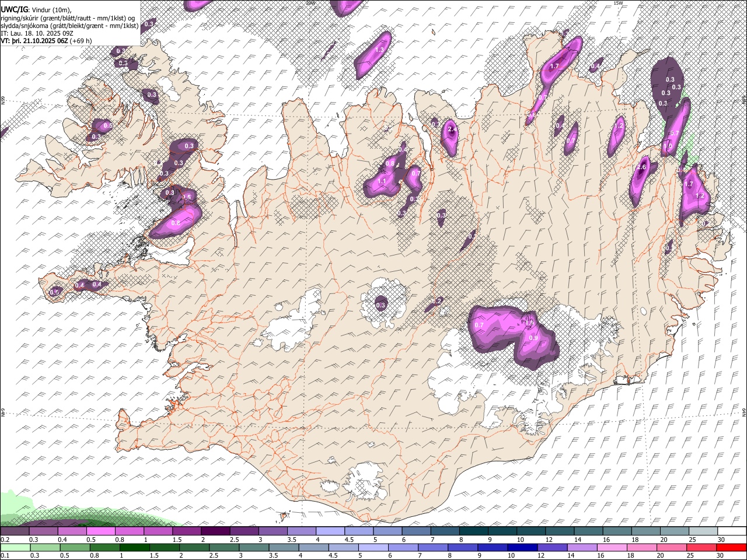This screenshot has height=560, width=747.
Task: Select the 0.9 value over the Vatnajökull snow patch
Action: [533, 338]
